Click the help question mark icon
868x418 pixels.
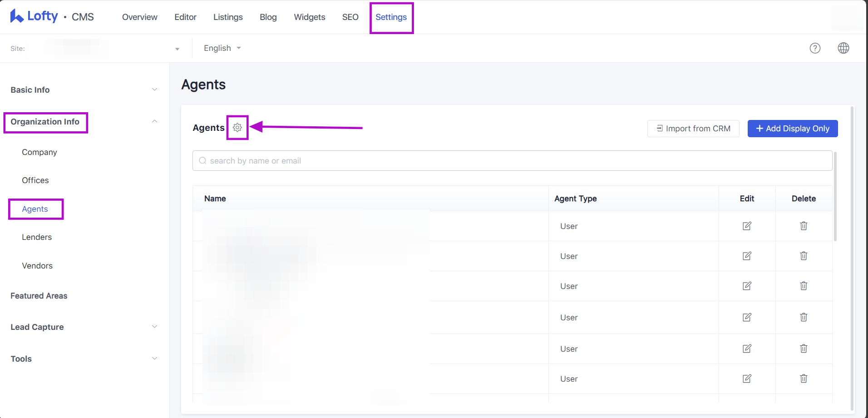(815, 48)
